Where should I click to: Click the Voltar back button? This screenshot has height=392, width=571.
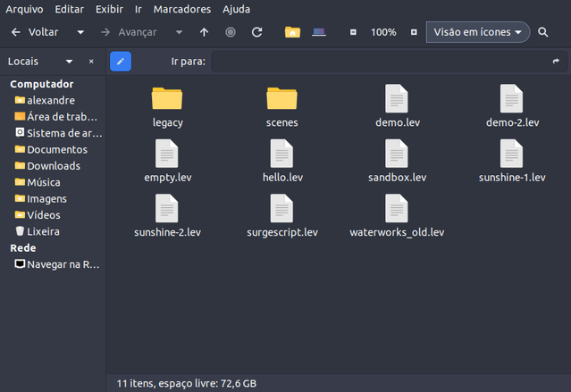click(x=35, y=32)
